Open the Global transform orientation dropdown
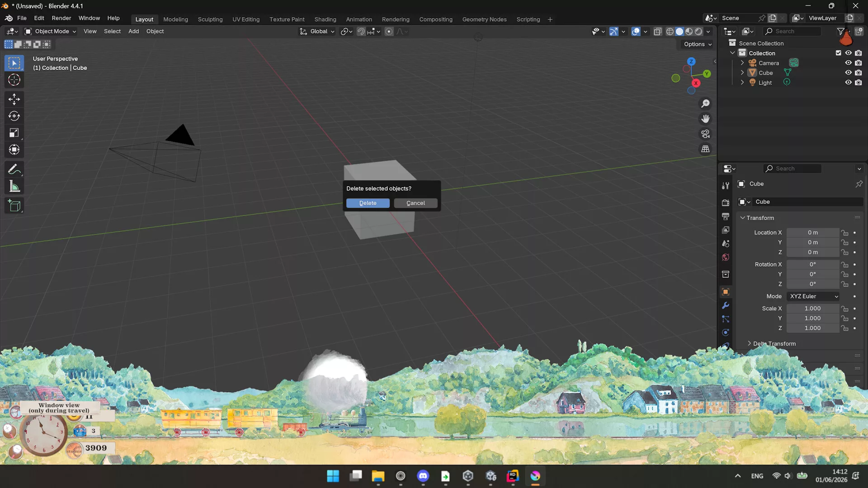868x488 pixels. (x=317, y=31)
